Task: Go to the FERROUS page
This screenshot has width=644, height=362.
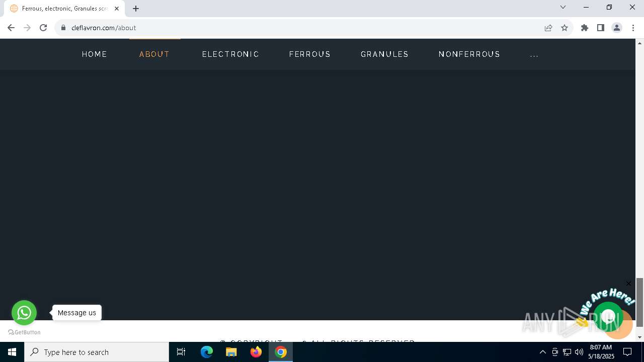Action: (x=310, y=54)
